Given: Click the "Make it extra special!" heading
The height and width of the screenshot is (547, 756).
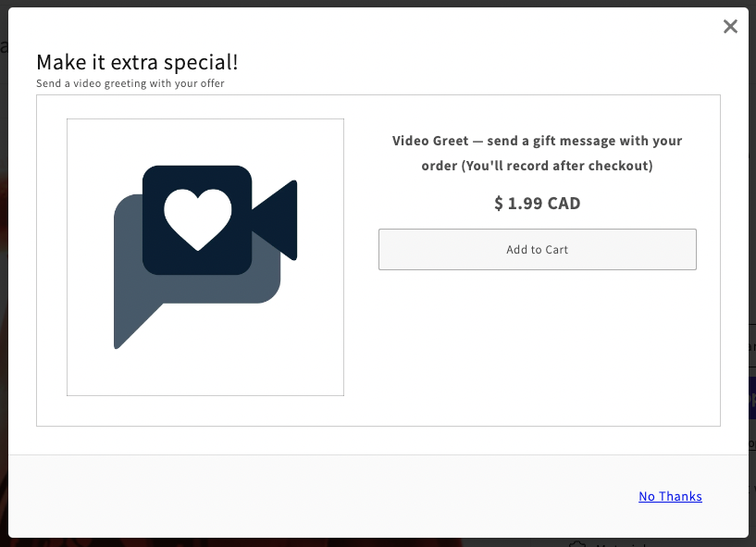Looking at the screenshot, I should point(137,62).
